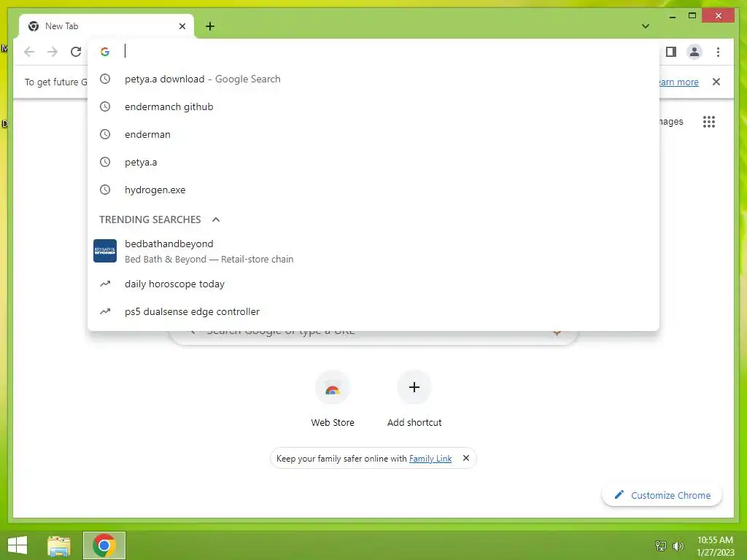Image resolution: width=747 pixels, height=560 pixels.
Task: Open the side panel icon
Action: [x=671, y=52]
